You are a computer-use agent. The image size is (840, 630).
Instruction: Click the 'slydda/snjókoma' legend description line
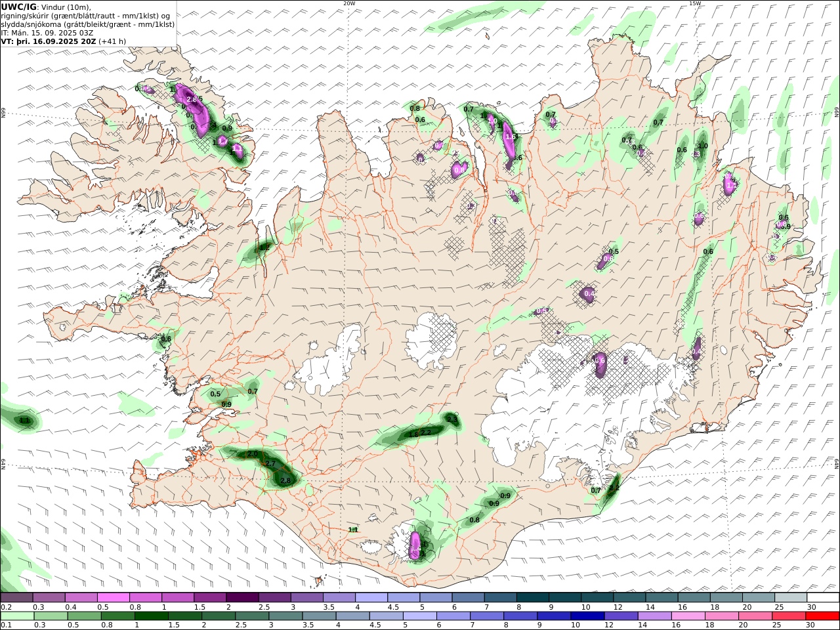(88, 24)
